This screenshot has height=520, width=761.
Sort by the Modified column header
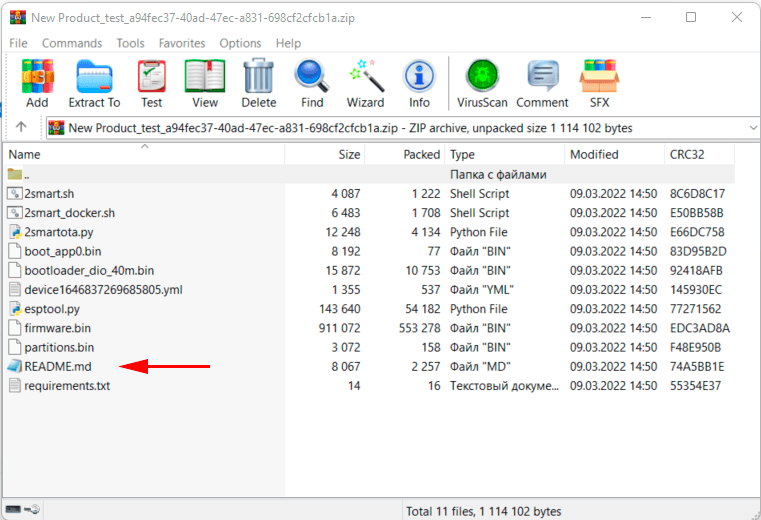(614, 154)
